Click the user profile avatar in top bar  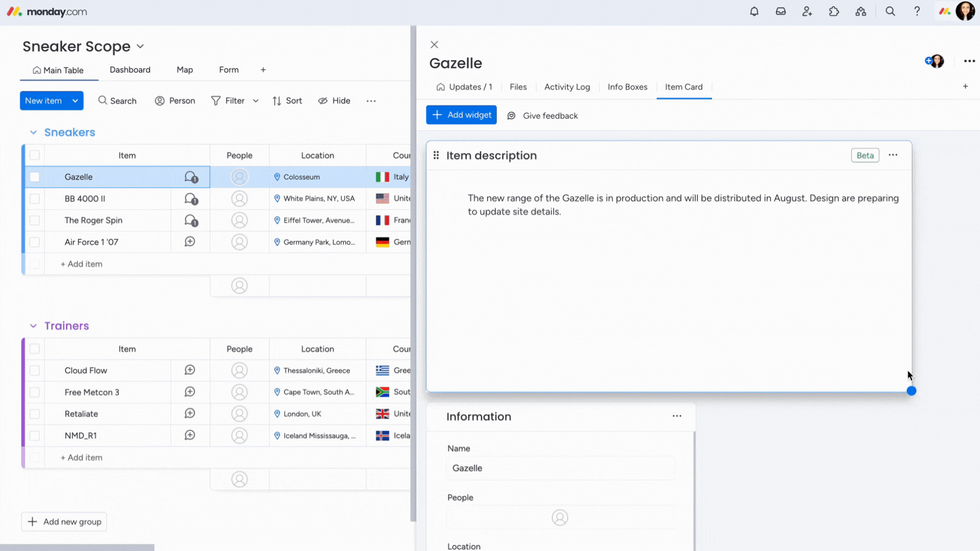click(x=965, y=11)
